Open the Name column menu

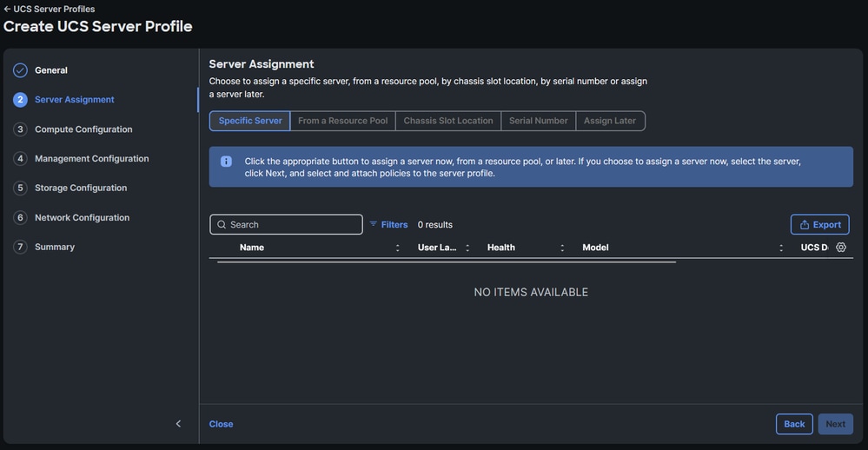click(397, 248)
